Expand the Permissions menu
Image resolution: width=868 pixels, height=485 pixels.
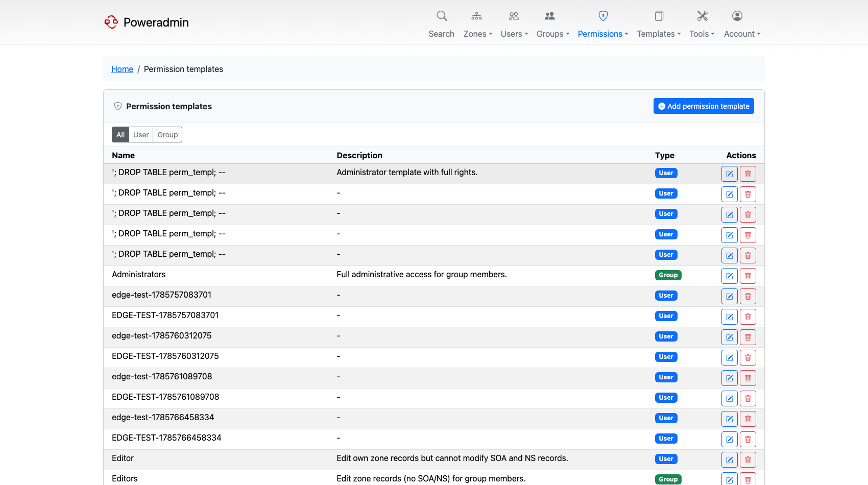(603, 24)
